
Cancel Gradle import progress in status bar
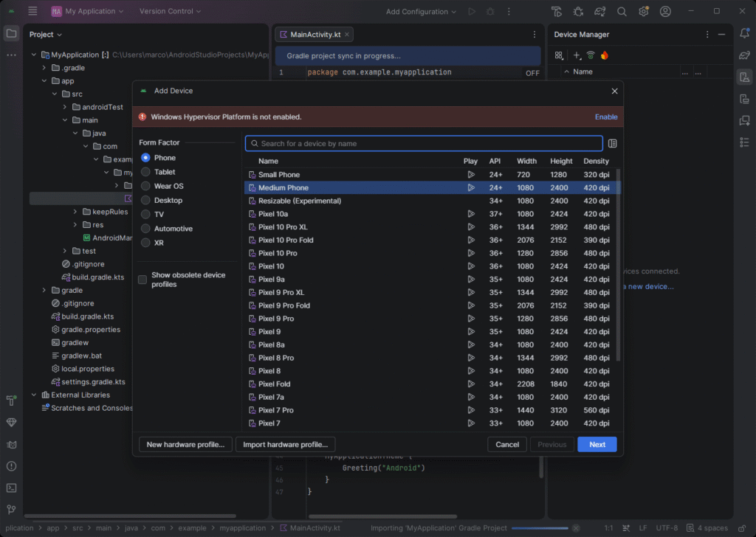pyautogui.click(x=576, y=528)
